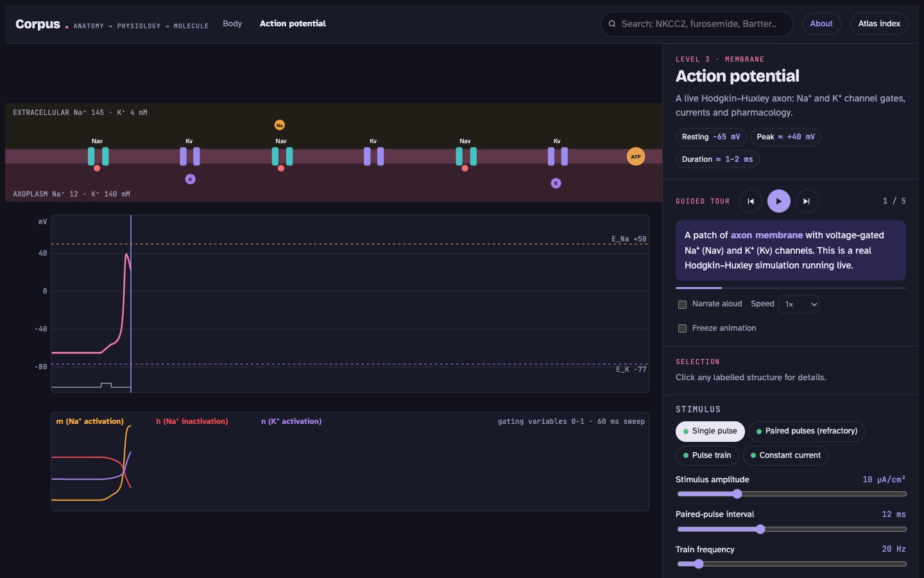
Task: Click the 10 µA/cm² amplitude value
Action: click(884, 480)
